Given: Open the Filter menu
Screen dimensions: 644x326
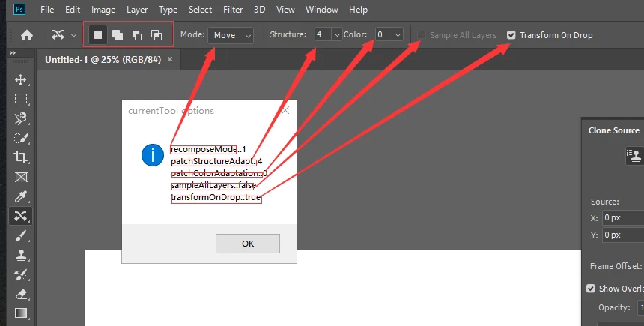Looking at the screenshot, I should pos(233,10).
